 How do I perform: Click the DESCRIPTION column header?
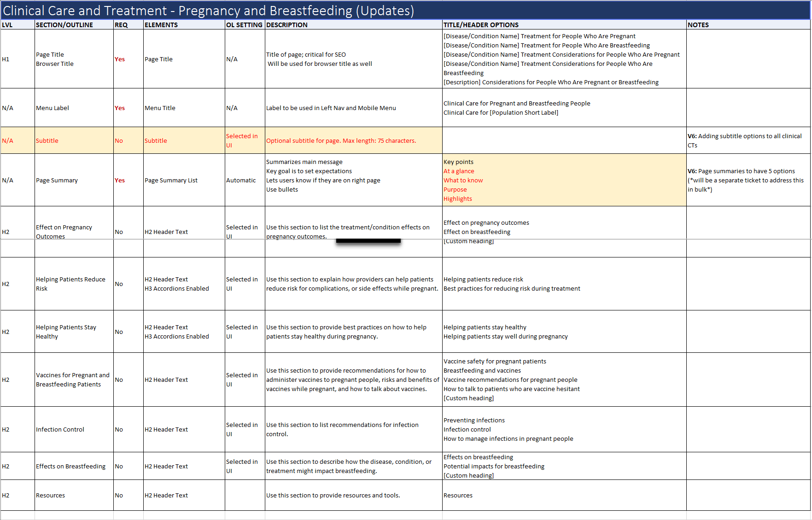tap(354, 25)
